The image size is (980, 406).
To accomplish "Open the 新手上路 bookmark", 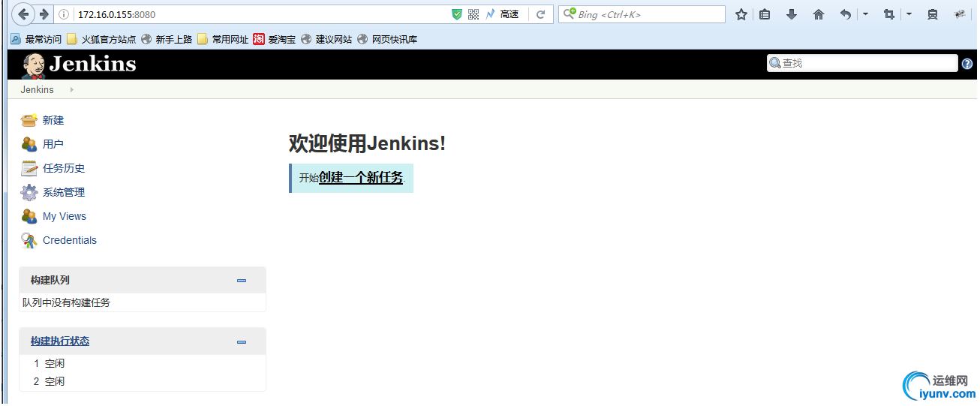I will (x=167, y=39).
